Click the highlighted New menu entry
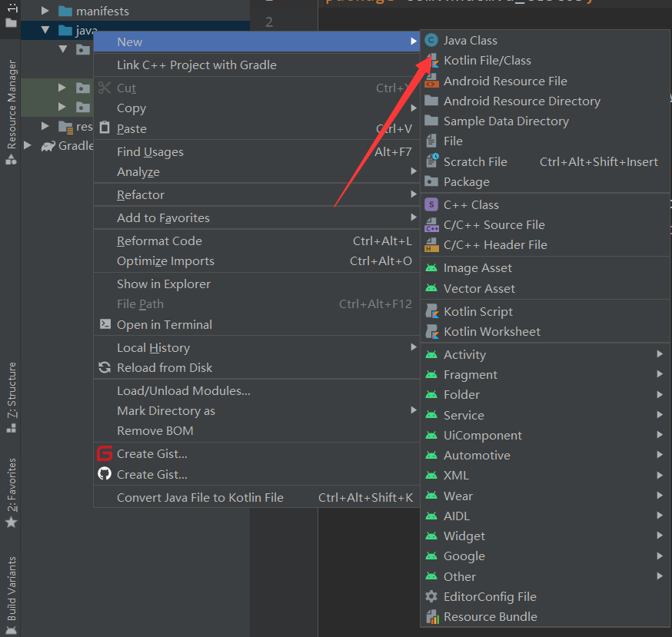672x637 pixels. (x=256, y=42)
